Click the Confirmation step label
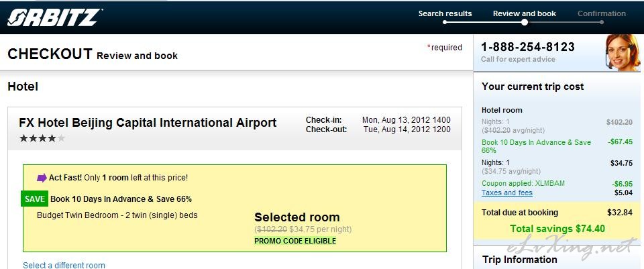The height and width of the screenshot is (269, 644). pos(601,13)
